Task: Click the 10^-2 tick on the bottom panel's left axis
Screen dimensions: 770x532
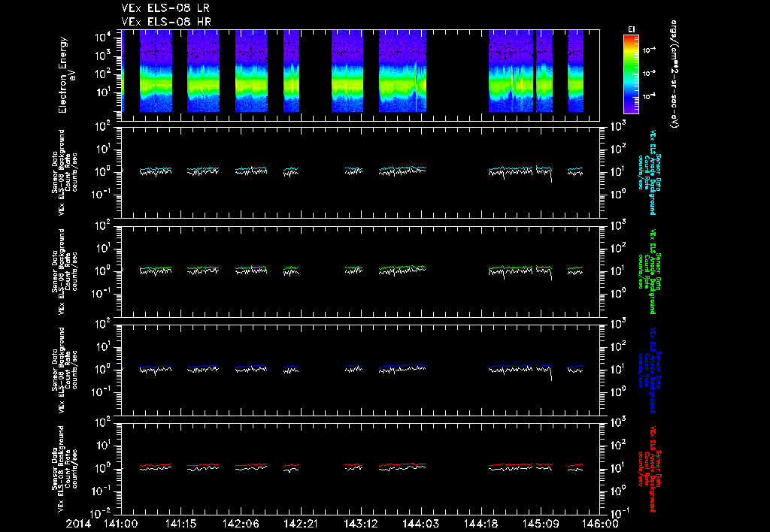Action: click(x=102, y=514)
